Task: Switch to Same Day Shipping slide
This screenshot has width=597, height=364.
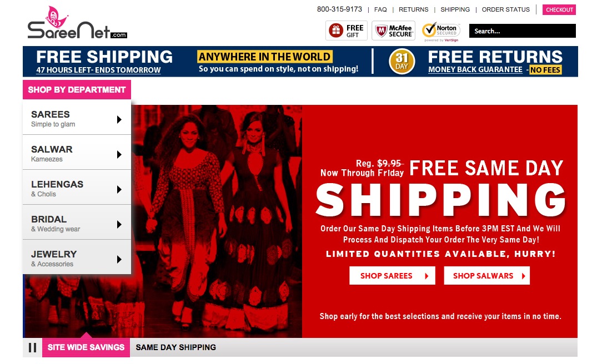Action: [176, 347]
